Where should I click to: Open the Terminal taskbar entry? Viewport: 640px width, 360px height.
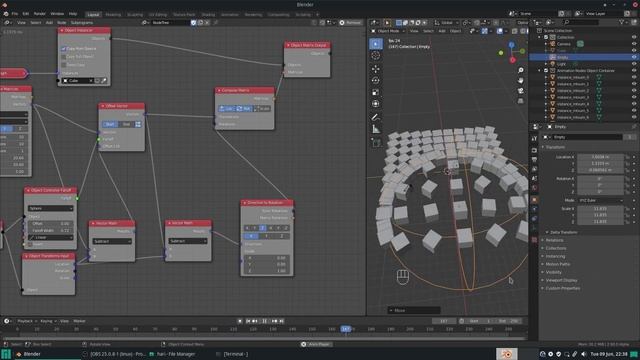(x=232, y=354)
